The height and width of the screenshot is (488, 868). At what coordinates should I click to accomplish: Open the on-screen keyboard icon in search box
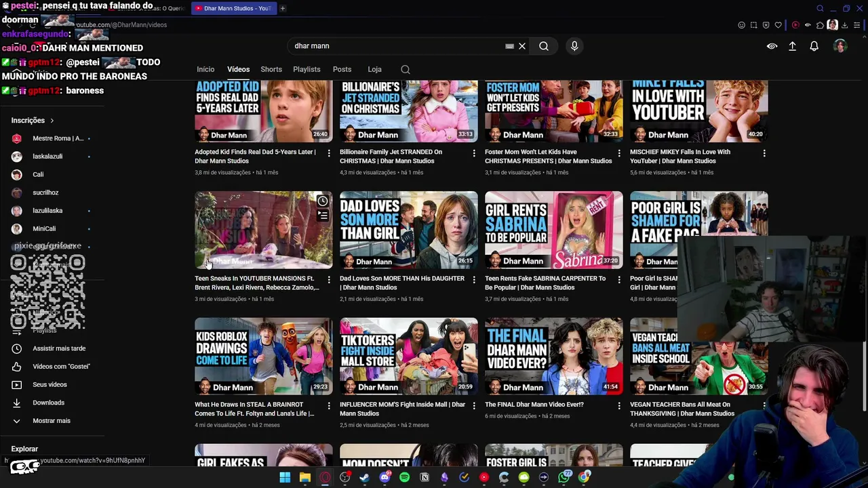click(509, 46)
